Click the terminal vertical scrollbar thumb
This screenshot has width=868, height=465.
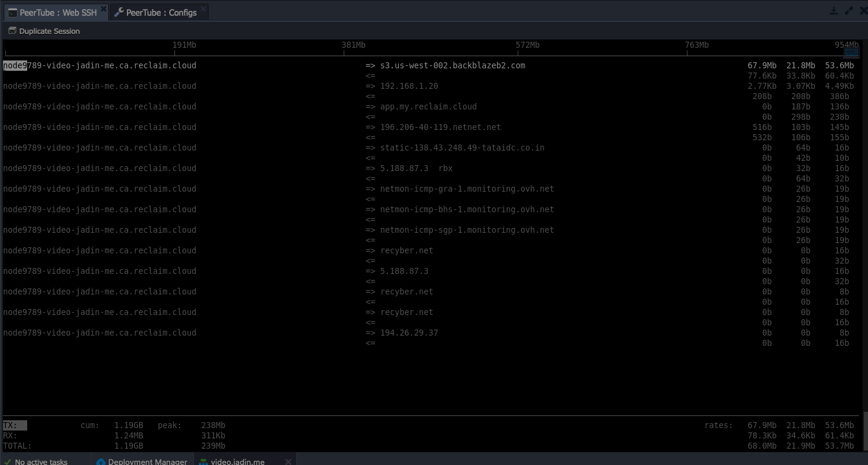click(x=865, y=431)
